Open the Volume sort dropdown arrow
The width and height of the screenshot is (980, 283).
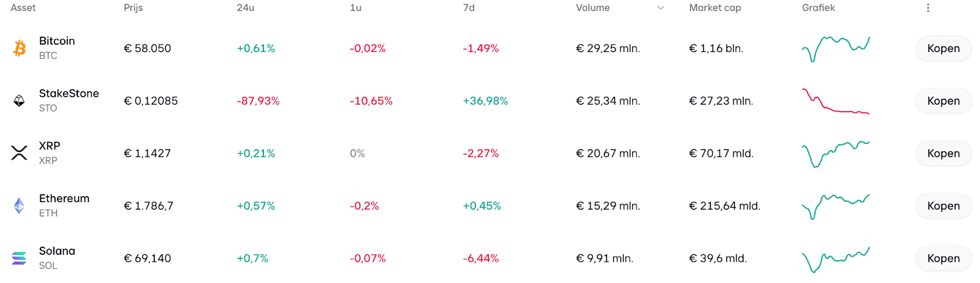[x=661, y=8]
